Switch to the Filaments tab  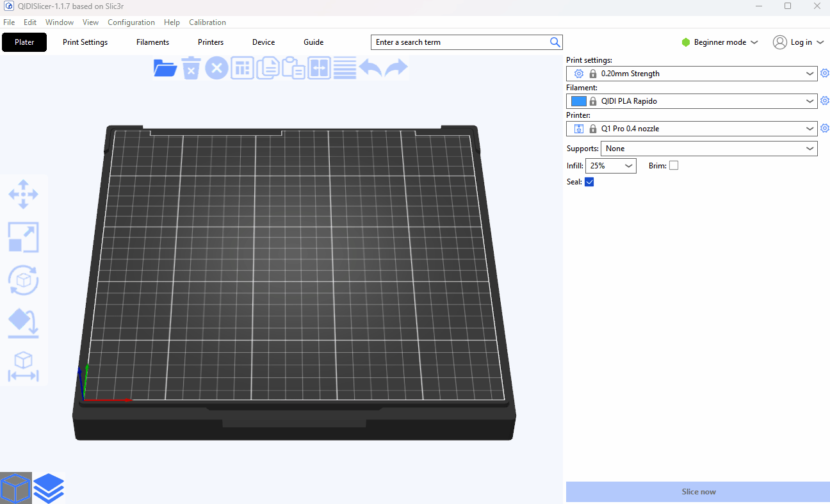(x=152, y=42)
